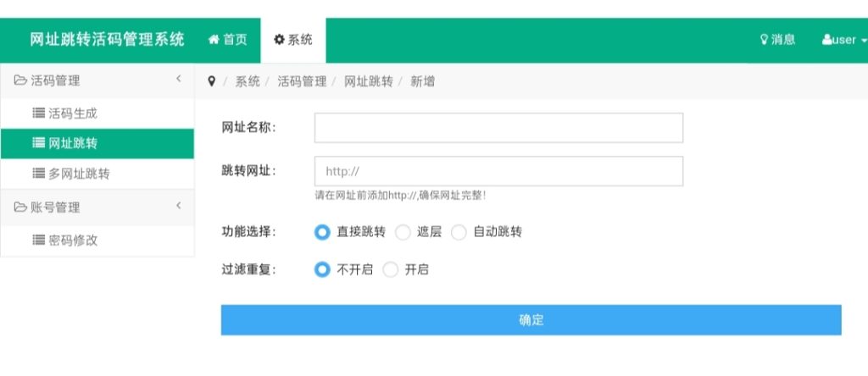Open the user dropdown caret menu
Viewport: 868px width, 376px height.
[x=863, y=41]
